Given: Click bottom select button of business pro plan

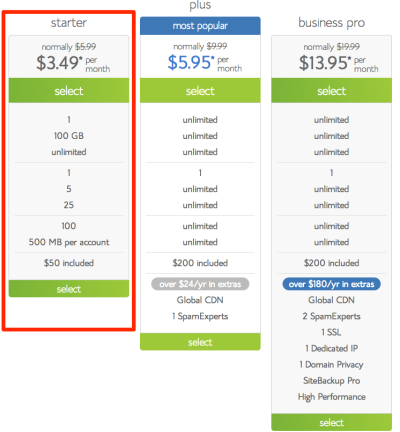Looking at the screenshot, I should tap(331, 422).
